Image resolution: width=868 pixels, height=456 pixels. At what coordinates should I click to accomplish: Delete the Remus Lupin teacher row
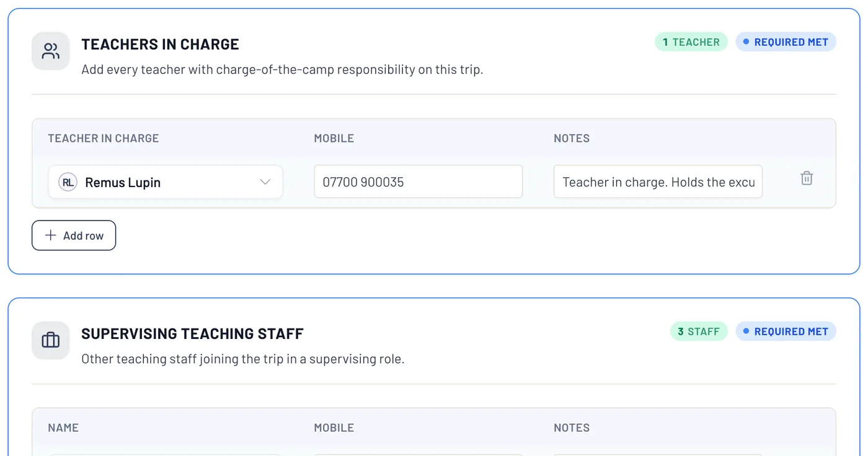(x=807, y=178)
